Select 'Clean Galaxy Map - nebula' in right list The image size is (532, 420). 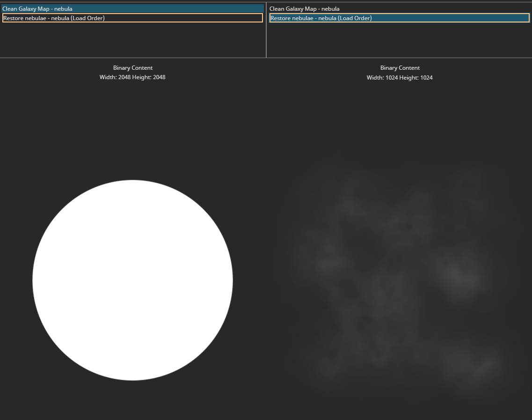399,9
